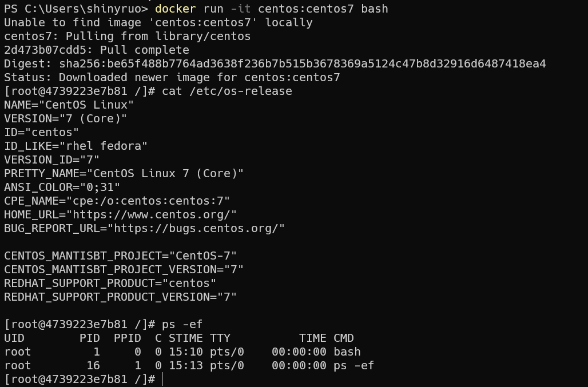Click the PID column header
This screenshot has height=387, width=588.
90,338
